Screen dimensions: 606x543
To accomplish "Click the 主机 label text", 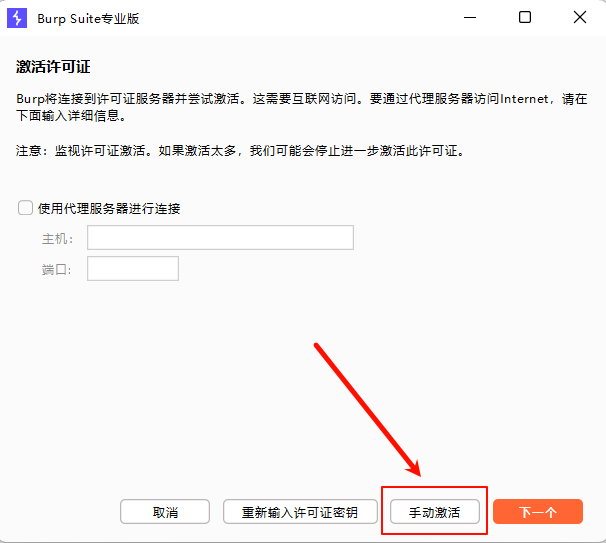I will coord(57,238).
